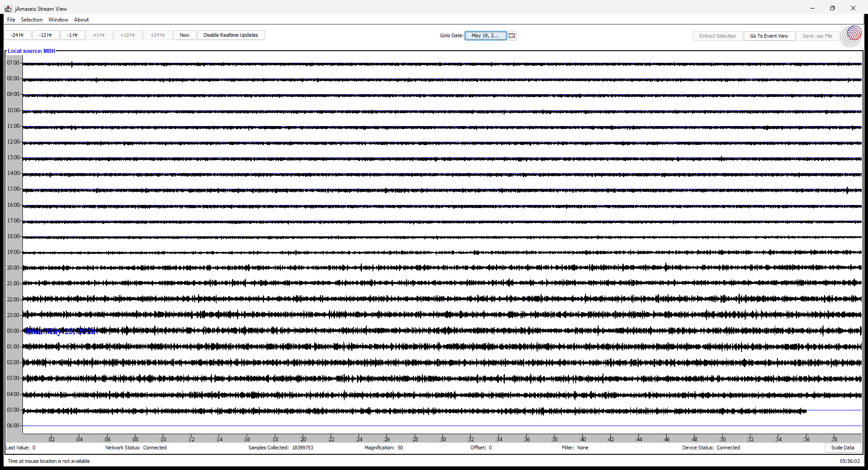Click 'Time at mouse location is not available'

click(x=49, y=461)
